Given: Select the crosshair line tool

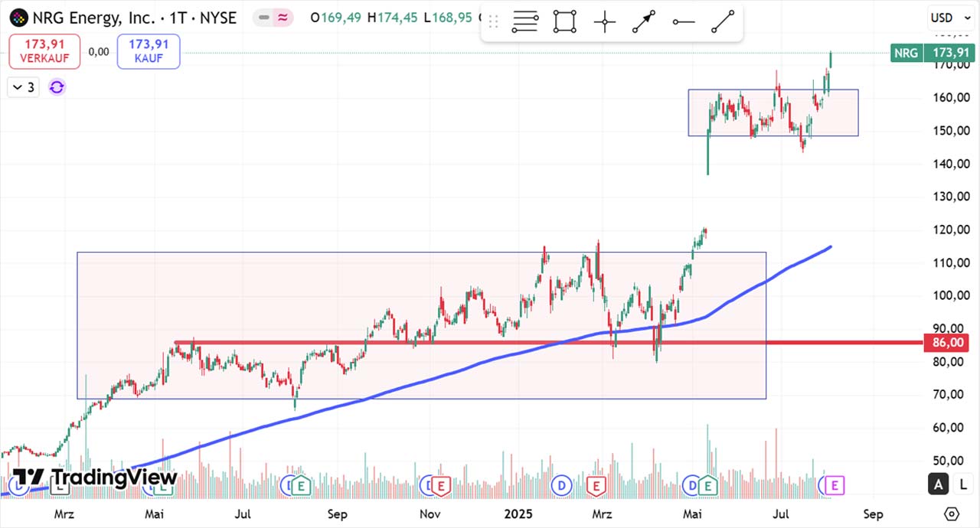Looking at the screenshot, I should [605, 22].
